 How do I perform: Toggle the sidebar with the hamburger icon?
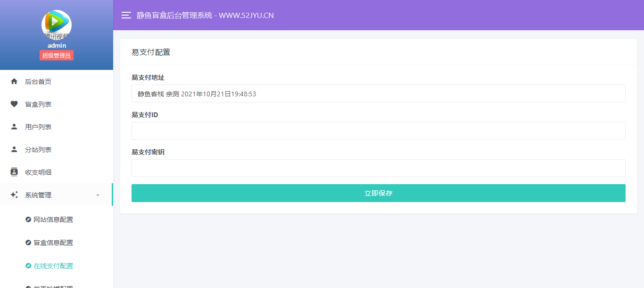pyautogui.click(x=126, y=15)
